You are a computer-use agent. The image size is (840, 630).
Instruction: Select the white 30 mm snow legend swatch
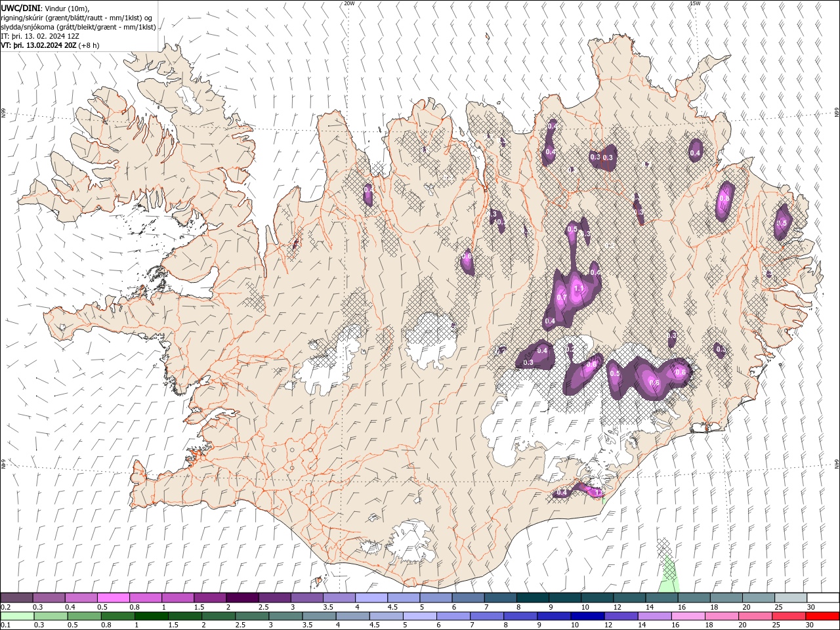[823, 597]
